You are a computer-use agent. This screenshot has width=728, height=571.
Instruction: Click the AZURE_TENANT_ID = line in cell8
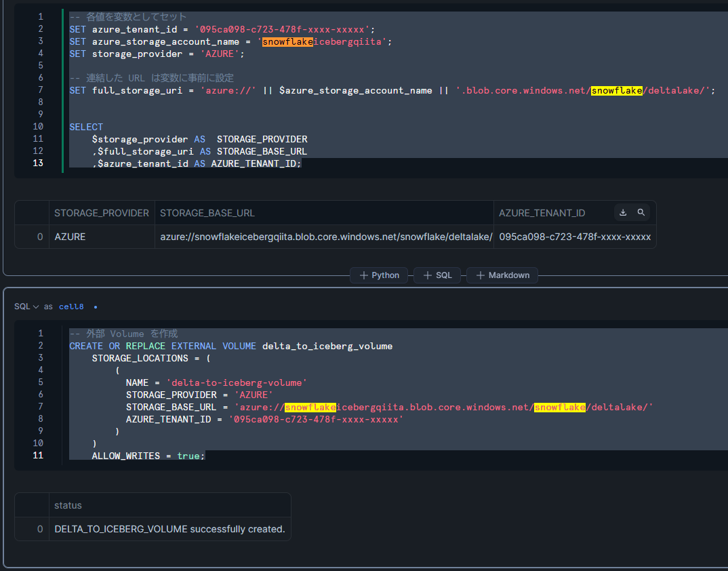coord(264,419)
